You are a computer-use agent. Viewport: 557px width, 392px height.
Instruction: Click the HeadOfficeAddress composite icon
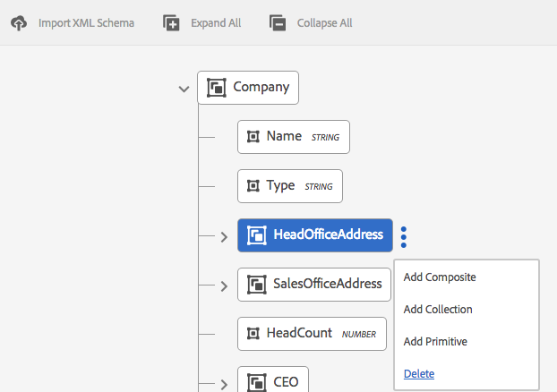click(256, 235)
